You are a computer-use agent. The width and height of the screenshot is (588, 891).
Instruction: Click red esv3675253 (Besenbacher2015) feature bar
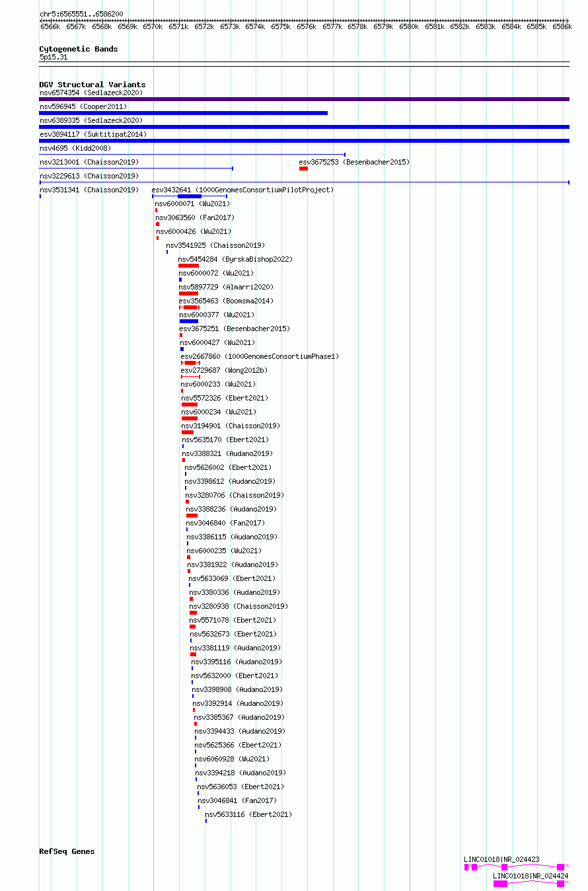(303, 169)
